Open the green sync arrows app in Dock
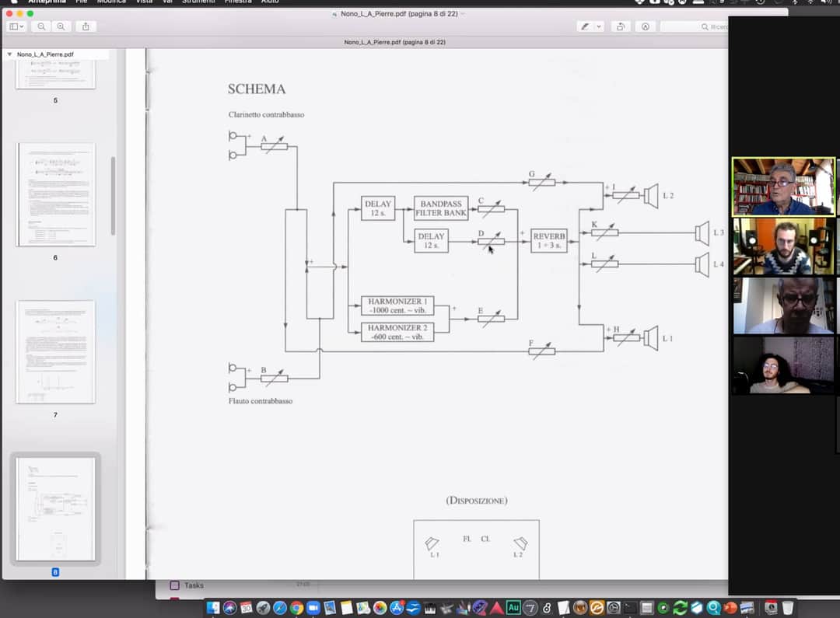This screenshot has height=618, width=840. (x=680, y=607)
